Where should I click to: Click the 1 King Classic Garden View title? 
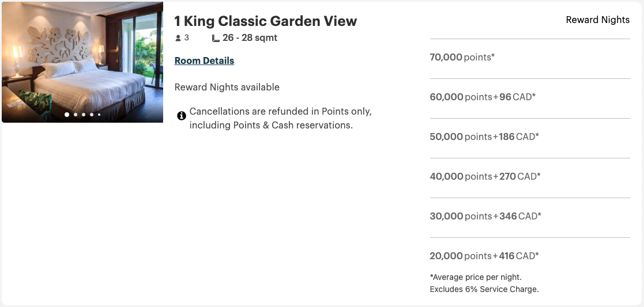pyautogui.click(x=266, y=21)
